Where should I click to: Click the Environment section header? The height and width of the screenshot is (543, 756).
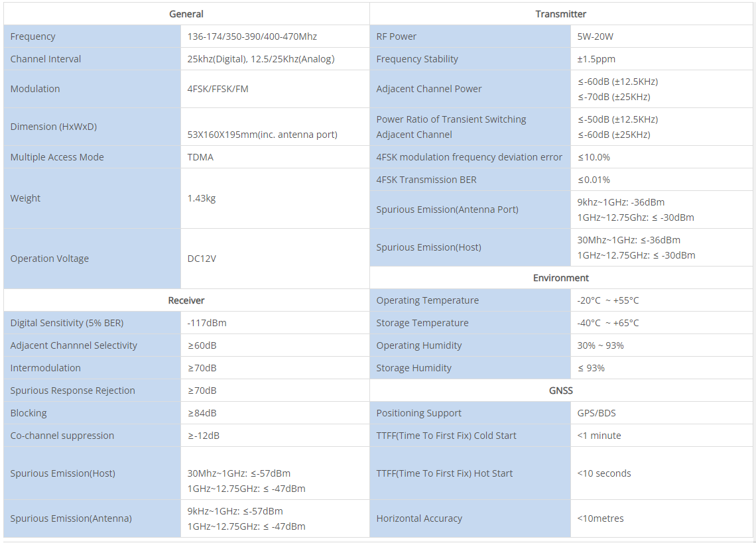[x=560, y=278]
